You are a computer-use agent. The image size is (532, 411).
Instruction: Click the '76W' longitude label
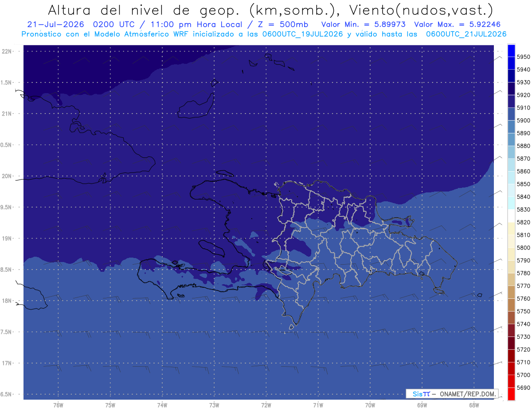coord(58,405)
